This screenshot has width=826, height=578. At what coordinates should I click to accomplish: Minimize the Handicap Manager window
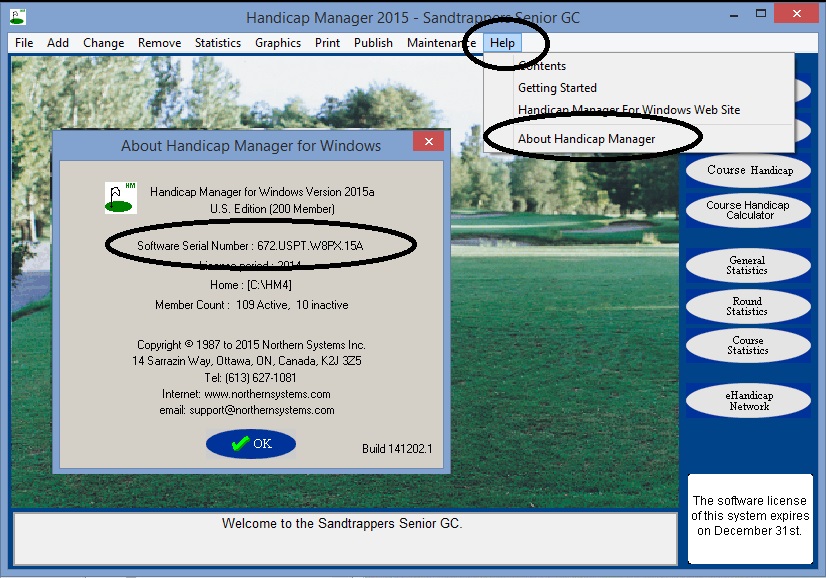click(x=733, y=15)
